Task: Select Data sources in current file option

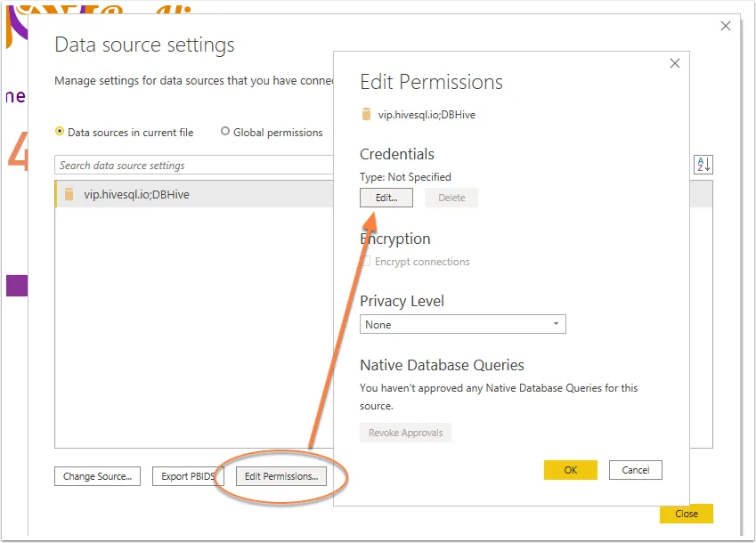Action: pyautogui.click(x=125, y=132)
